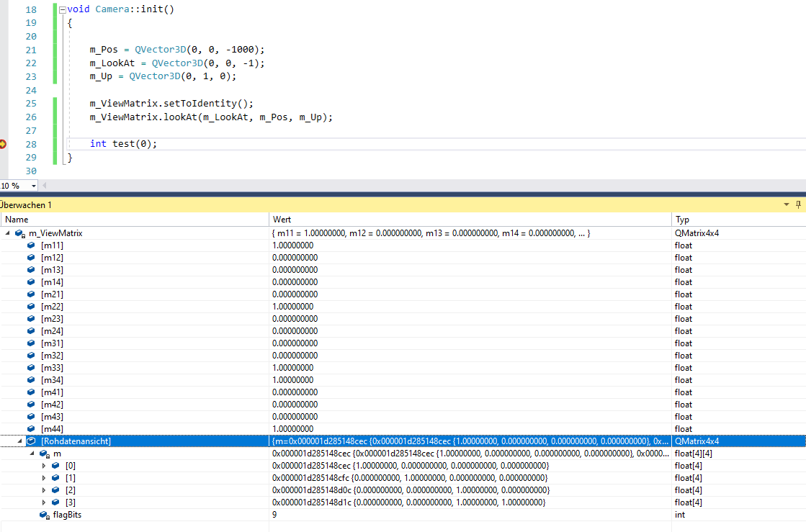The image size is (806, 532).
Task: Click the breakpoint marker on line 28
Action: coord(3,144)
